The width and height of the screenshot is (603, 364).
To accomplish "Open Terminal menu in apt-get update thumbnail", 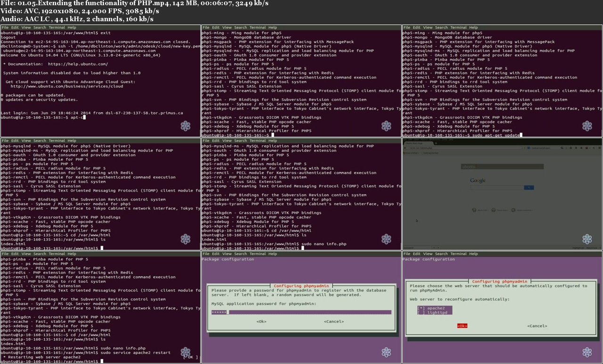I will click(458, 28).
